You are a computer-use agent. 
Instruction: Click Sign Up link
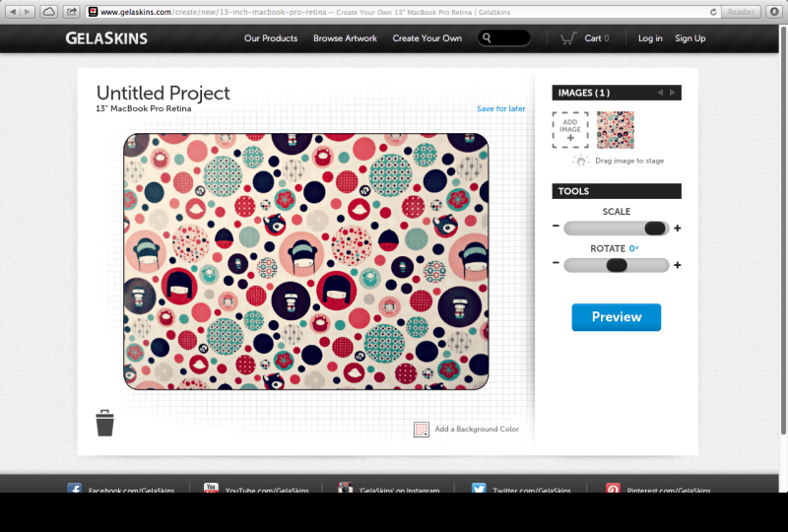690,38
